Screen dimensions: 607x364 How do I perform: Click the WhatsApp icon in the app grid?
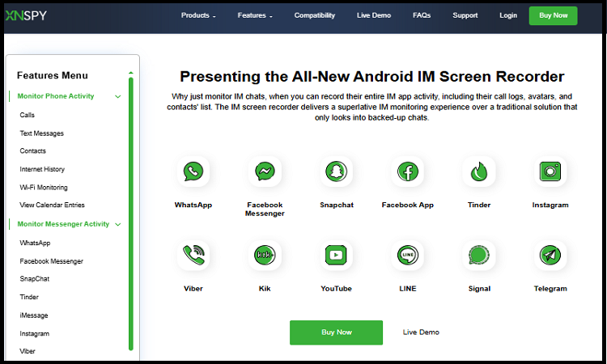[x=193, y=171]
